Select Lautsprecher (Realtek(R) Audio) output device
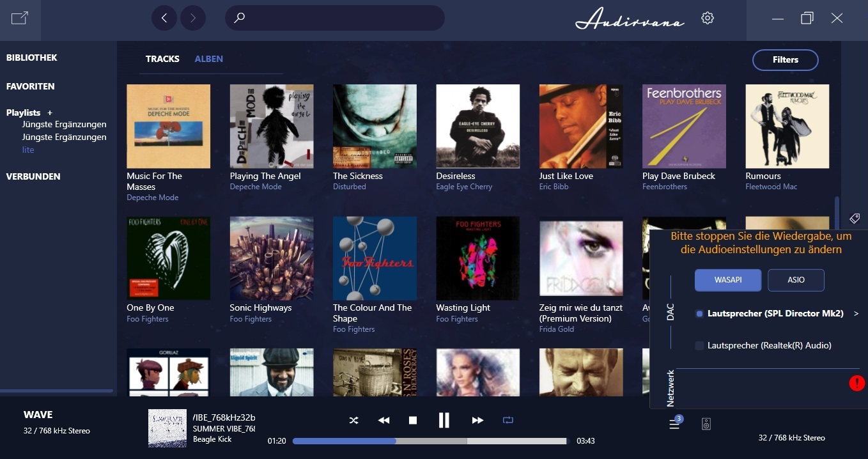This screenshot has height=459, width=868. point(763,345)
